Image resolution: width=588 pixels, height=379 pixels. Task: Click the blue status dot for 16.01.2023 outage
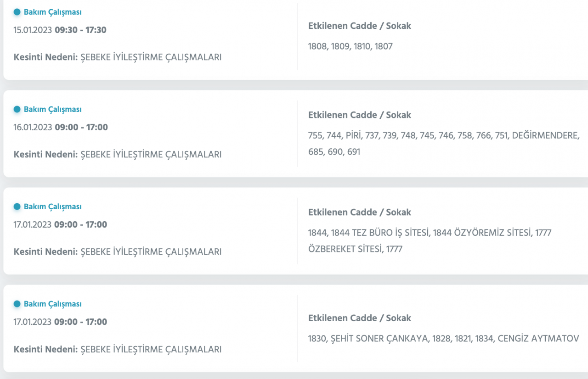17,109
